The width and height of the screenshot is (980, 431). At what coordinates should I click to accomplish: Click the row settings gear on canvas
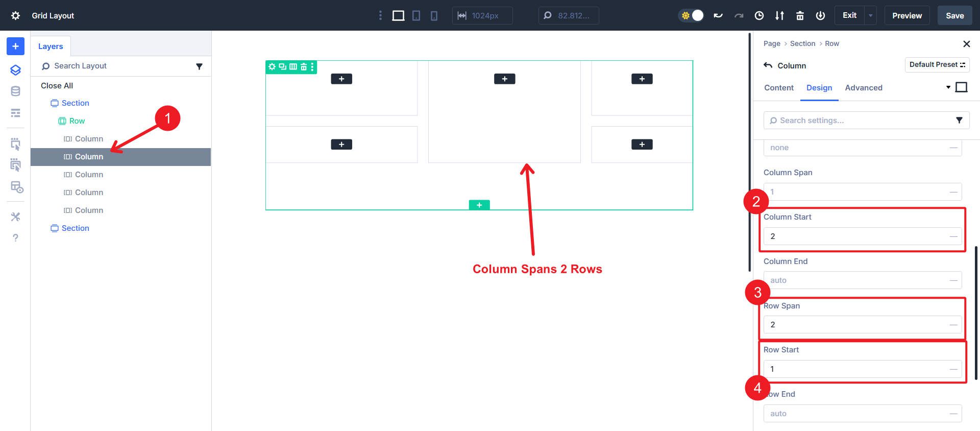(272, 66)
